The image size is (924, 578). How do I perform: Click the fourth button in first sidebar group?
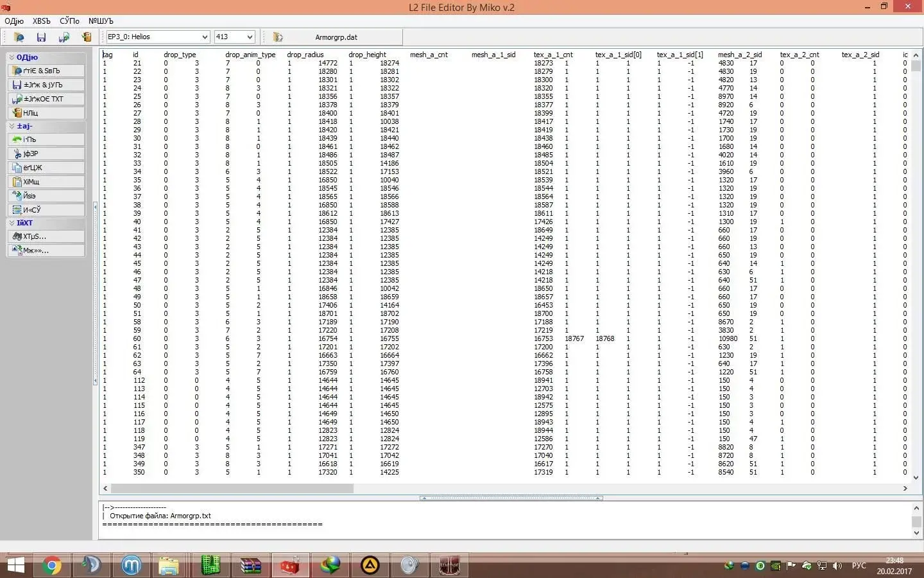point(46,113)
